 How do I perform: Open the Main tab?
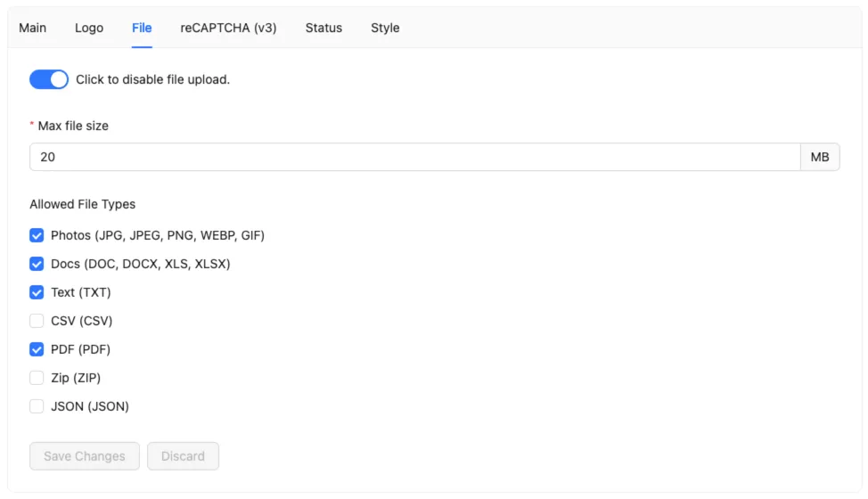point(33,28)
